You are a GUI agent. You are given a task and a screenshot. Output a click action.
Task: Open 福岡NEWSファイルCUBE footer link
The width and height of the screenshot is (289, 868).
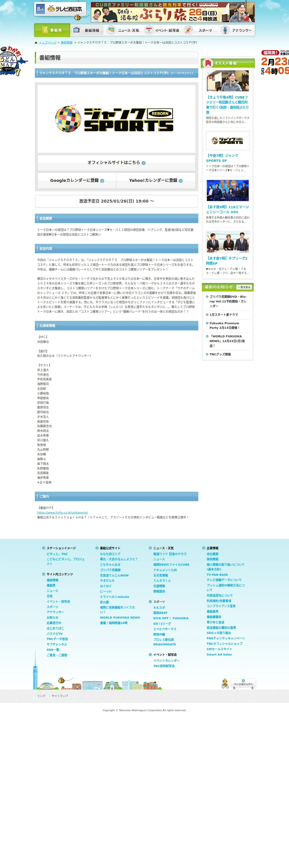click(171, 565)
